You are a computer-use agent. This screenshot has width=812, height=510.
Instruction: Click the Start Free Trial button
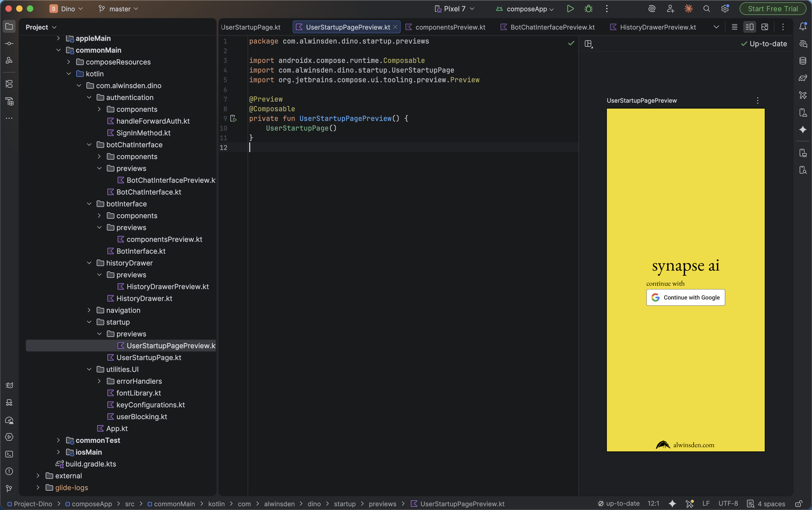click(772, 9)
